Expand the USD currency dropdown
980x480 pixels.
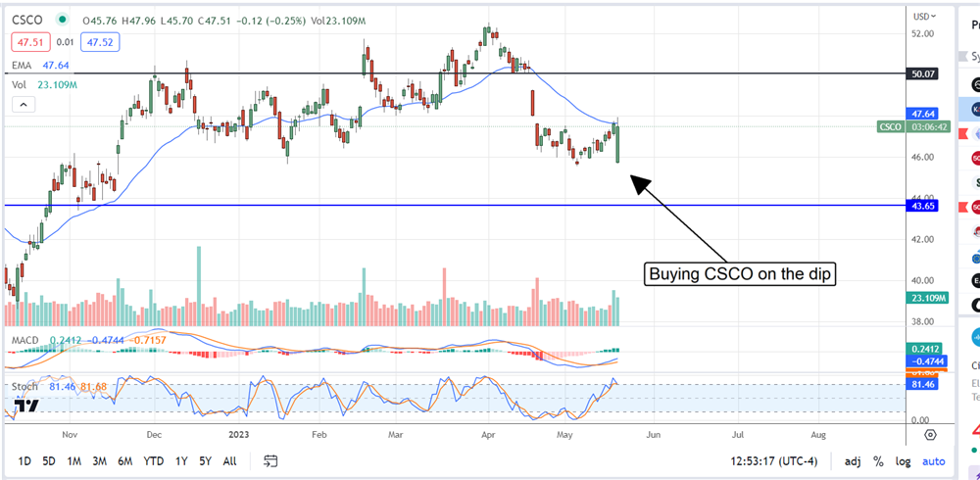(924, 17)
